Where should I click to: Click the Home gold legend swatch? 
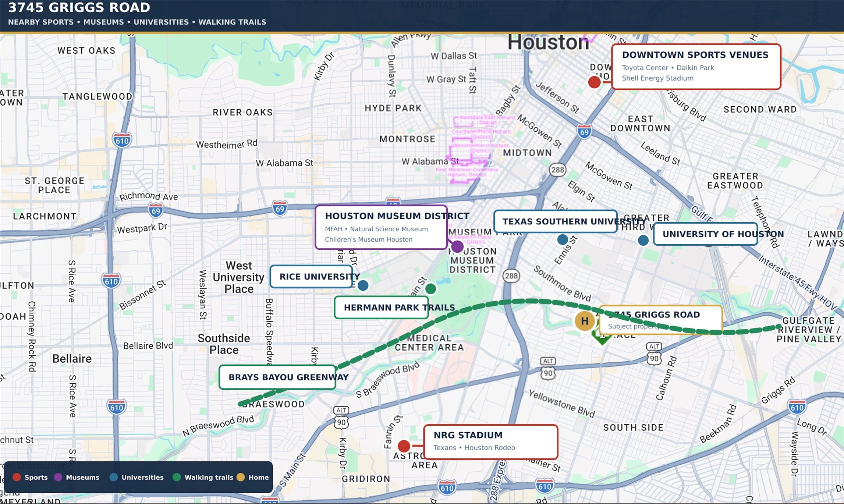241,477
